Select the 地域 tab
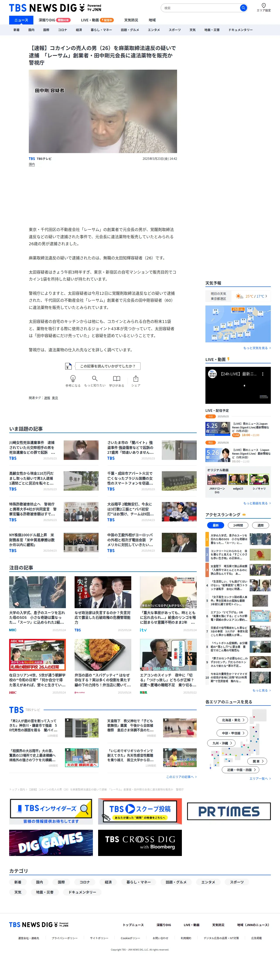280x980 pixels. 152,20
